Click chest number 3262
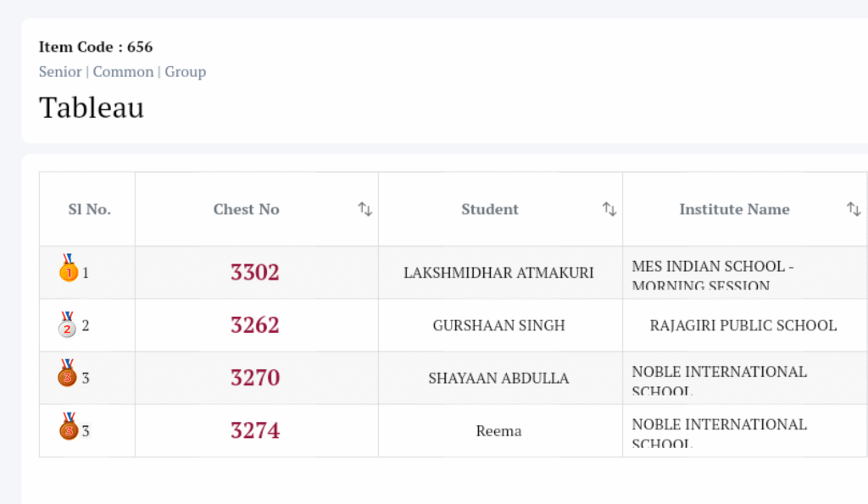This screenshot has width=868, height=504. coord(254,325)
